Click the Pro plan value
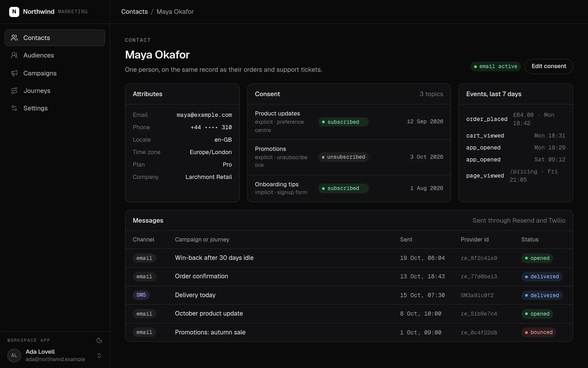588x368 pixels. pos(227,164)
